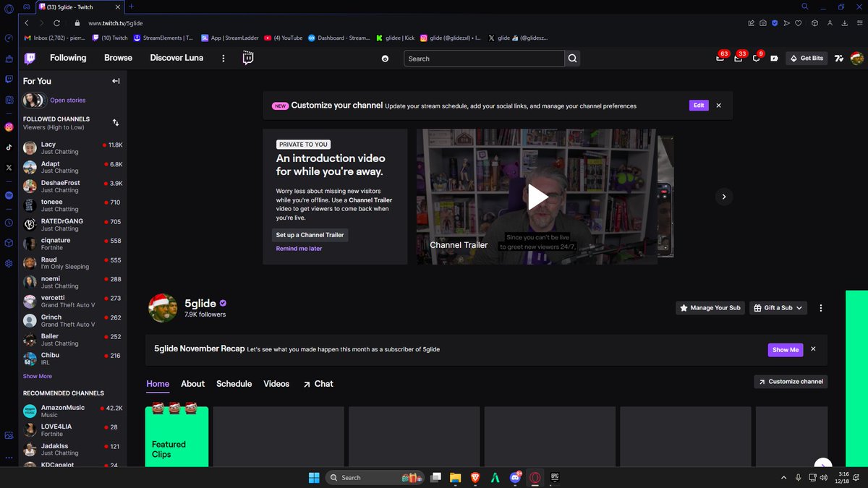Open AmazonMusic recommended channel
The height and width of the screenshot is (488, 868).
72,411
